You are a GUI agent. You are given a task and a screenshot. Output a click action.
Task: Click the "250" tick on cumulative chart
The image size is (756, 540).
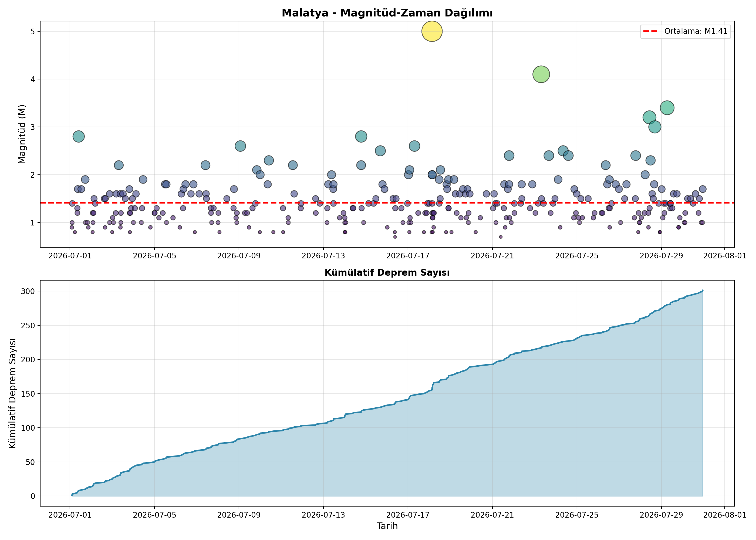pos(28,326)
